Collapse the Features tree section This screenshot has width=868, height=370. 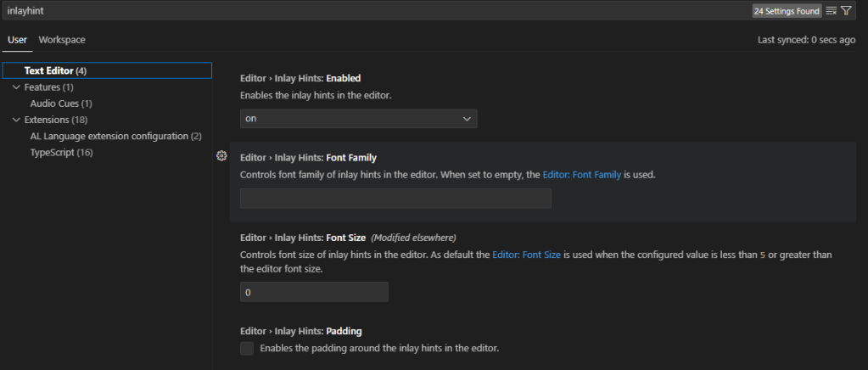click(x=16, y=87)
